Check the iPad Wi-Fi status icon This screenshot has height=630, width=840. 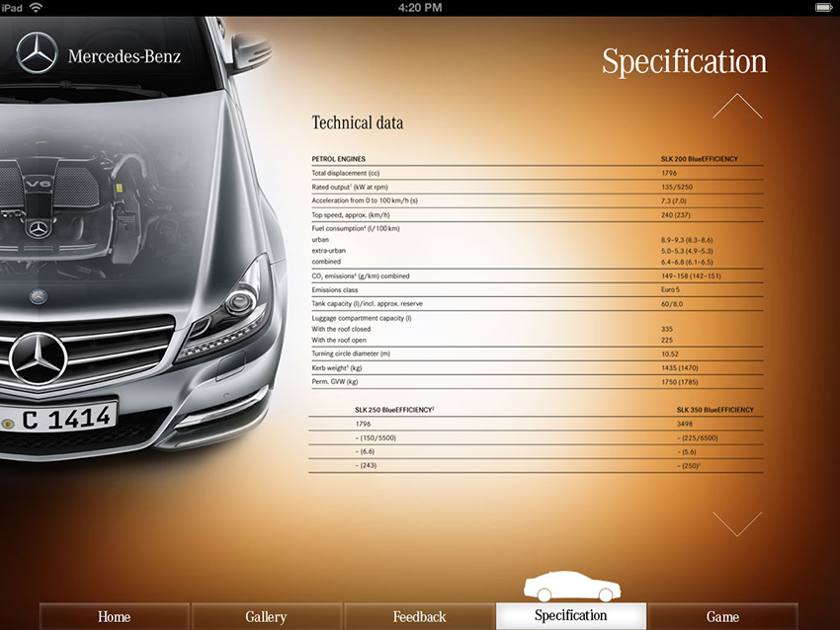tap(37, 8)
